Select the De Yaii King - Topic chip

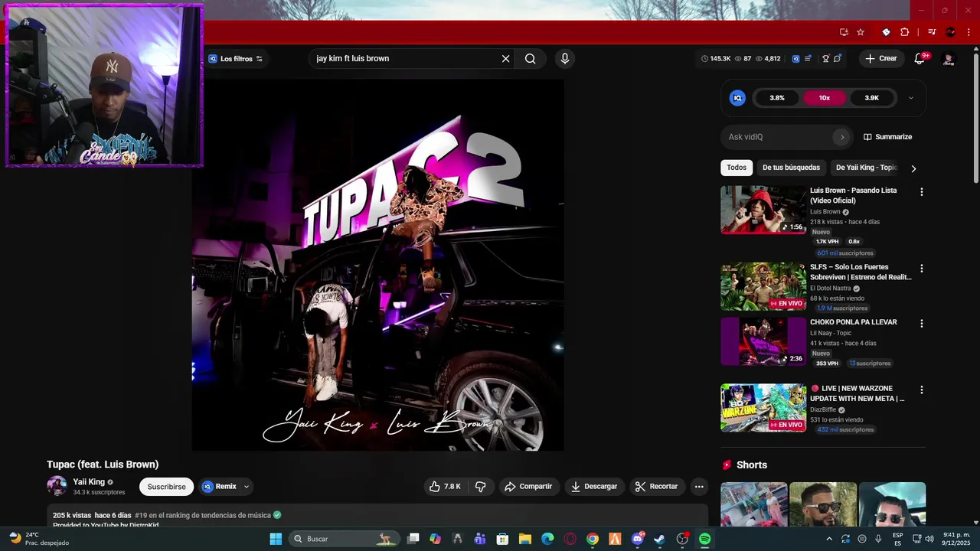(866, 168)
